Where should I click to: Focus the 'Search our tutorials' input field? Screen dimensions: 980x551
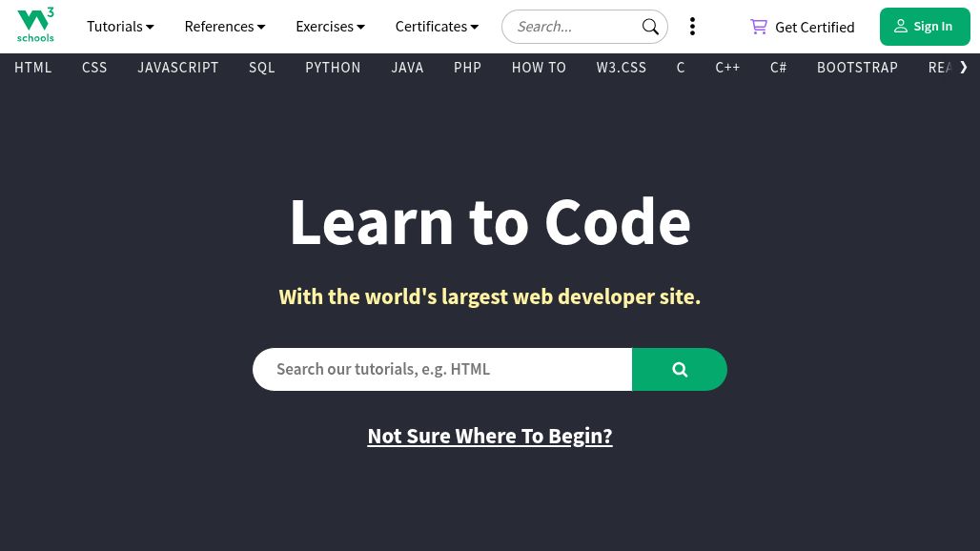pos(442,369)
